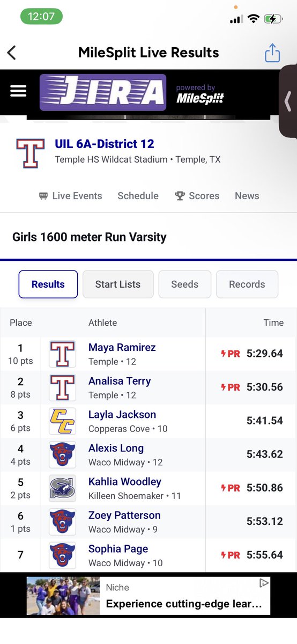Click Waco Midway logo next to Alexis Long
297x644 pixels.
point(62,455)
